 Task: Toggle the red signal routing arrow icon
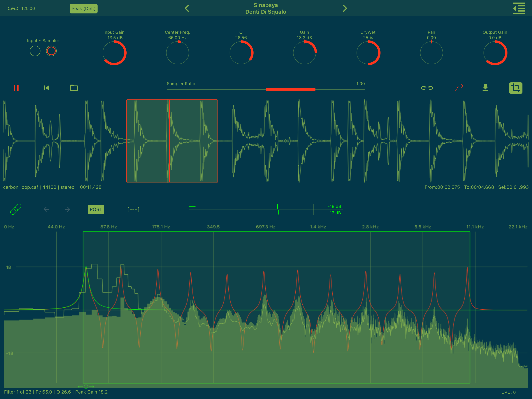click(x=458, y=88)
